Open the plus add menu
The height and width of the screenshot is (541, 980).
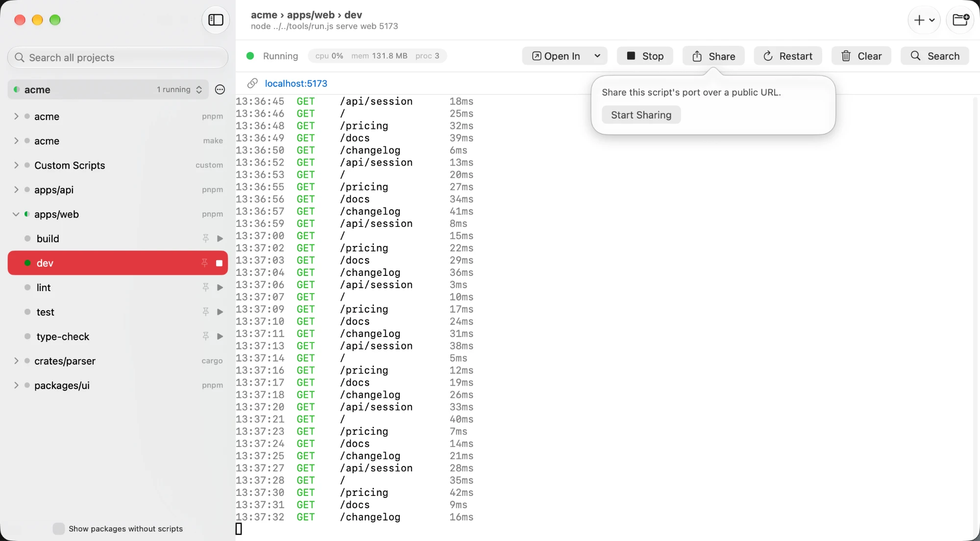coord(924,20)
